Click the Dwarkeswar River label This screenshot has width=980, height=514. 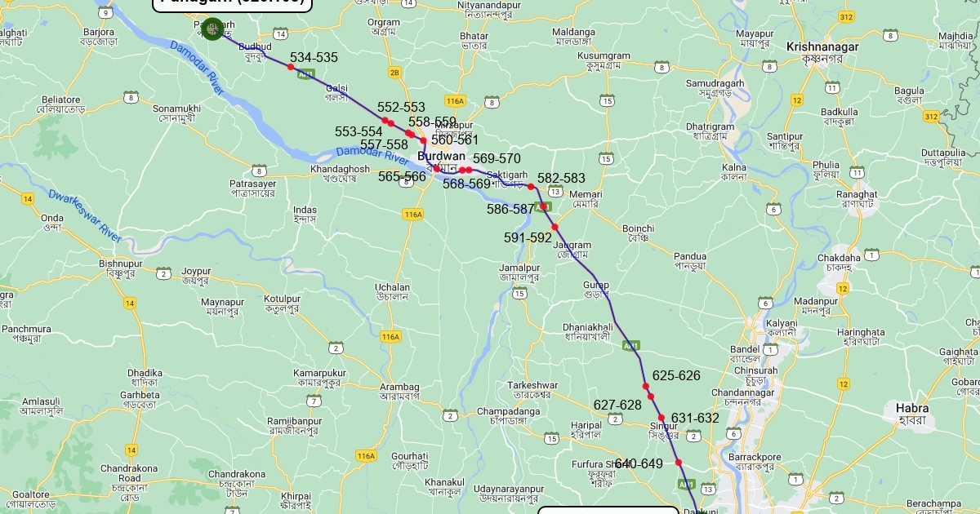pos(85,216)
